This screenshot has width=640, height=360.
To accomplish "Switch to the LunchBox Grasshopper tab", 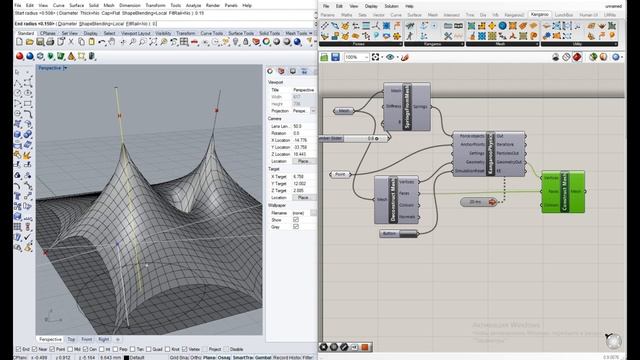I will pos(564,15).
